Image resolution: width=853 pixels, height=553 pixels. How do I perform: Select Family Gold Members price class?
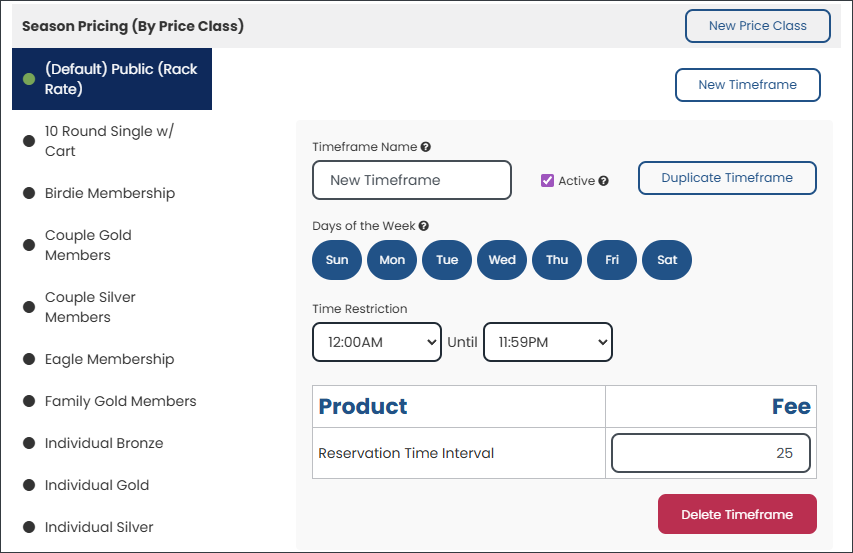click(x=112, y=401)
